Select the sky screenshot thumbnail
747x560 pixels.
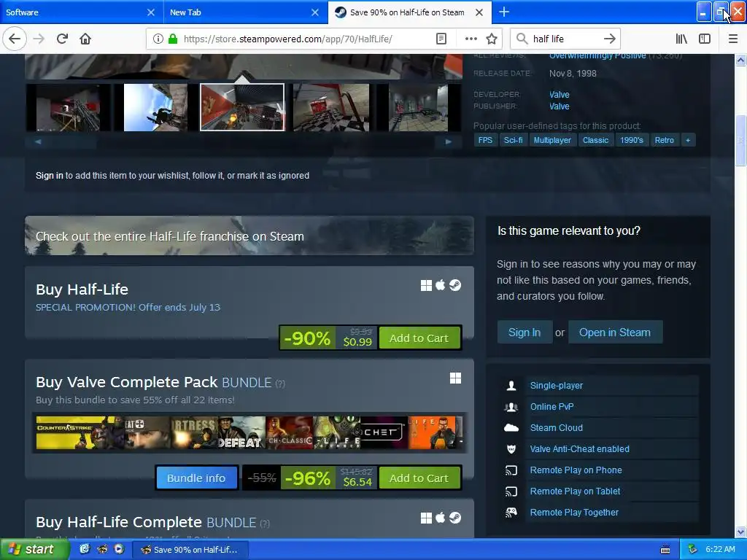click(155, 107)
